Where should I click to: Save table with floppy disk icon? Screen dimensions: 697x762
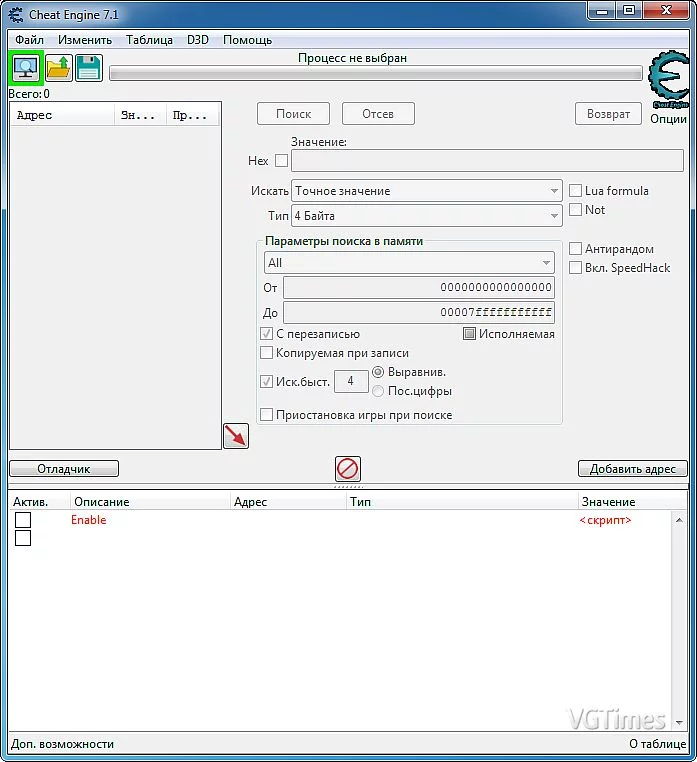[89, 68]
